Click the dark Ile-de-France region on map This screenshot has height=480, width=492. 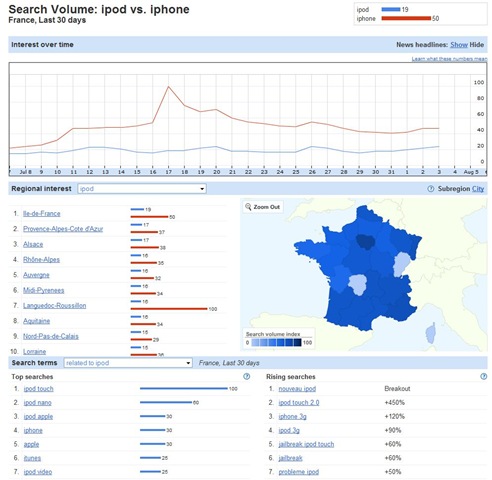point(365,242)
